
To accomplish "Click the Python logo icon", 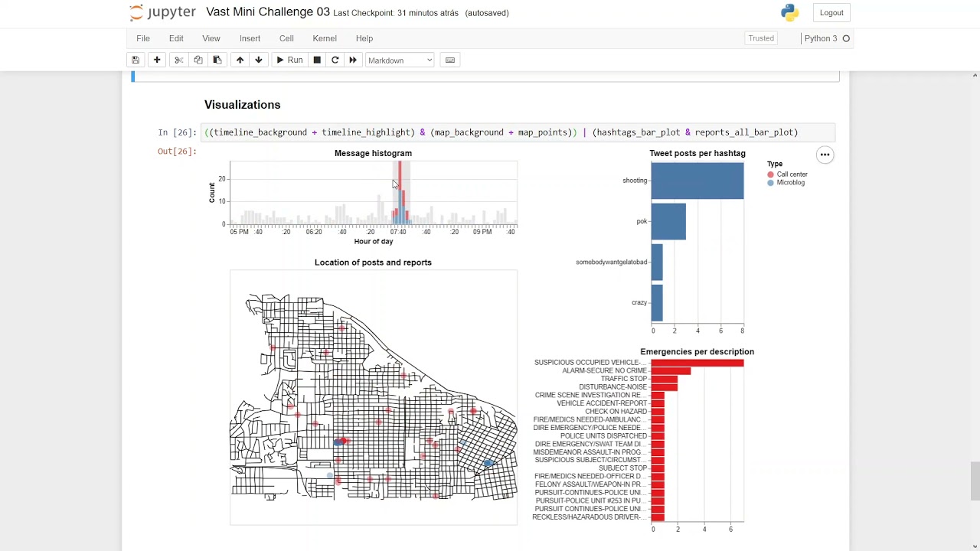I will click(x=789, y=12).
